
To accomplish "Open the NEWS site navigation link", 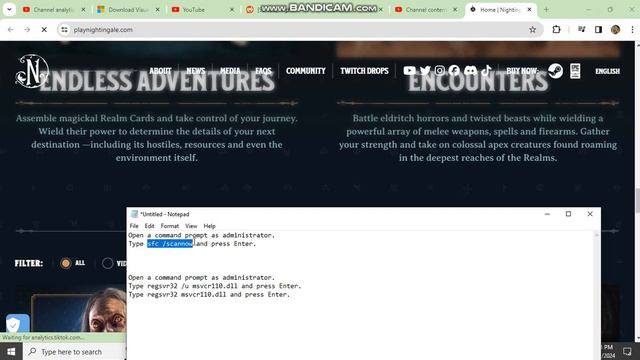I will [x=196, y=71].
